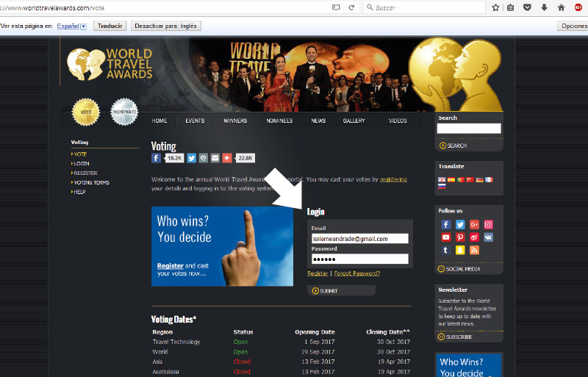Viewport: 588px width, 377px height.
Task: Click the Traducir button
Action: click(x=110, y=26)
